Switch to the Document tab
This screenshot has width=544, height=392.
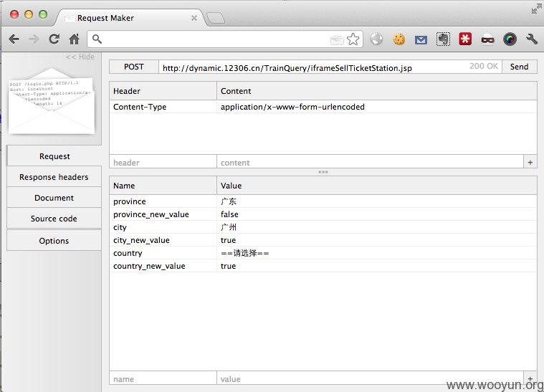(x=54, y=198)
